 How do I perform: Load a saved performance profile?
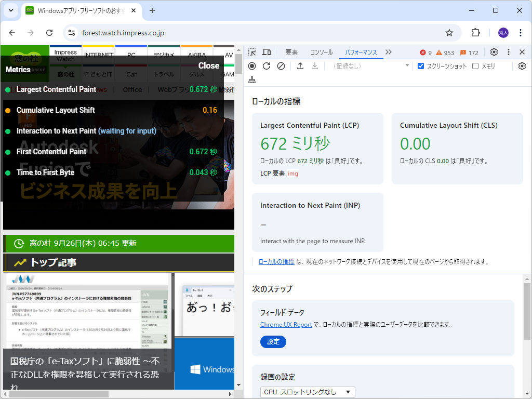tap(300, 66)
